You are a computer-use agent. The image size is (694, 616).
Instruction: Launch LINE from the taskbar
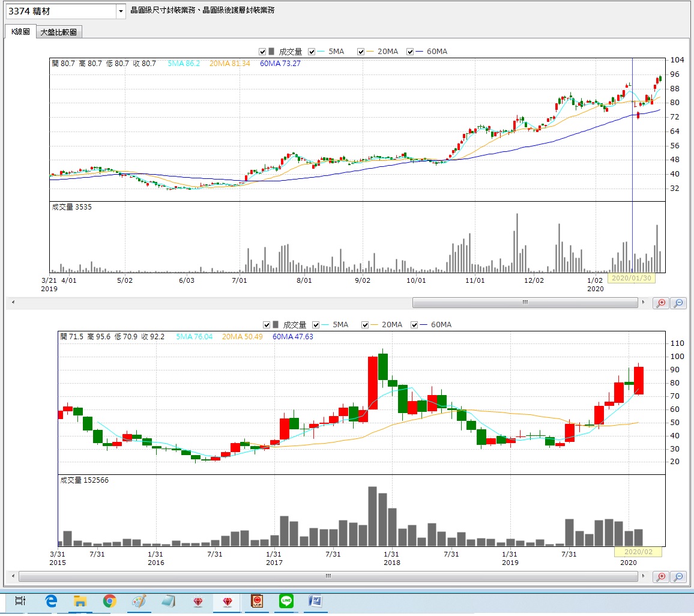click(x=286, y=601)
